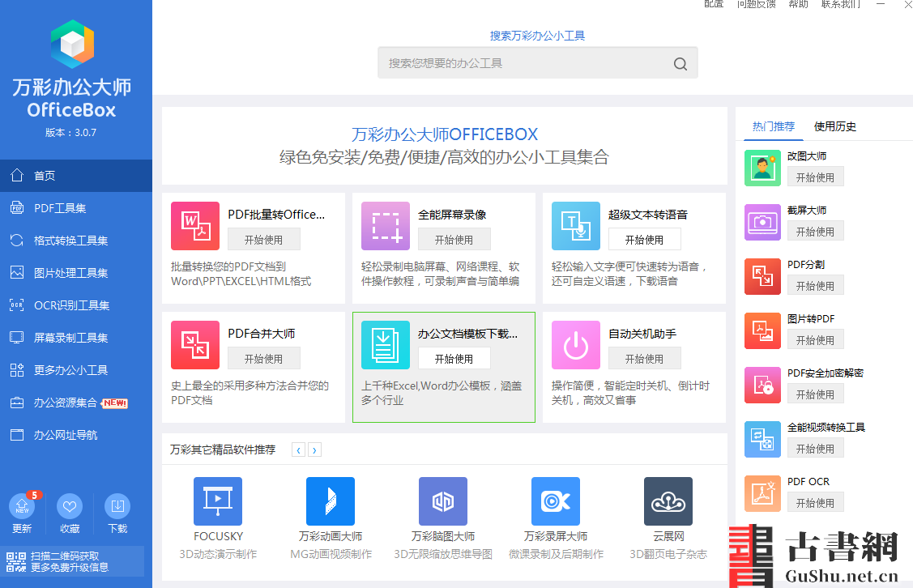Click the 扫描二维码获取 upgrade info banner
The image size is (913, 588).
(72, 562)
